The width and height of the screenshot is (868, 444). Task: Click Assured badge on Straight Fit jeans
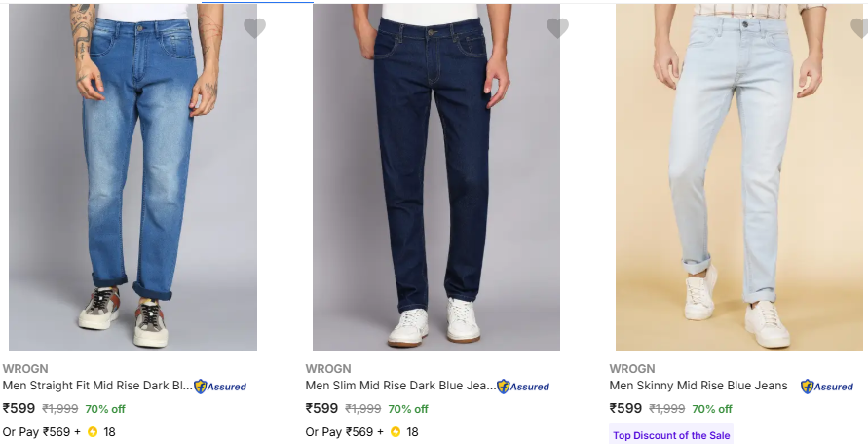point(220,387)
